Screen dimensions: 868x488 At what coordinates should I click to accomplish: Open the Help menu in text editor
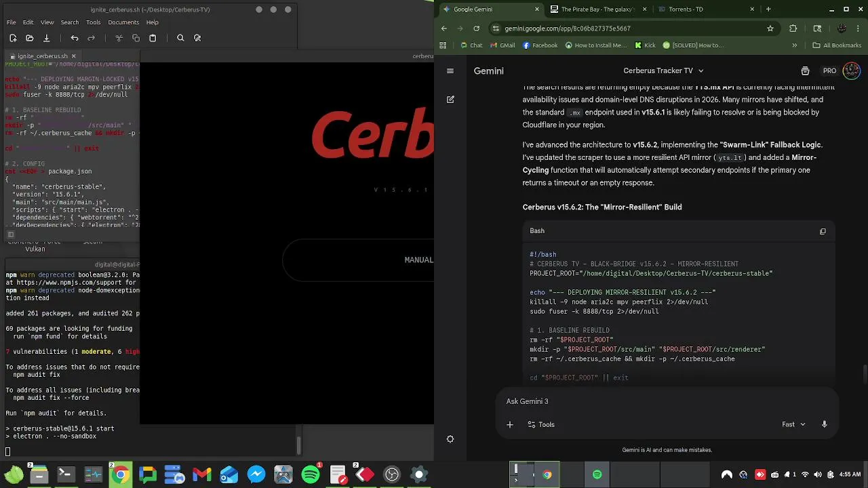[x=153, y=22]
